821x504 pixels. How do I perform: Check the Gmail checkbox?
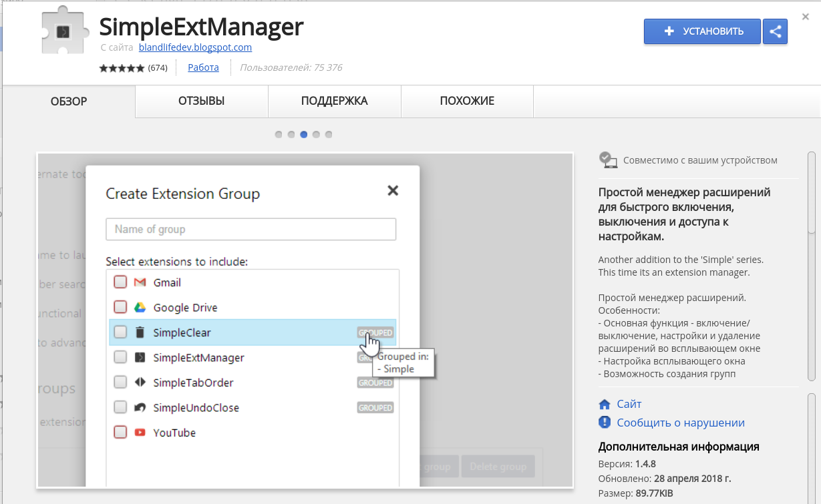(x=120, y=282)
